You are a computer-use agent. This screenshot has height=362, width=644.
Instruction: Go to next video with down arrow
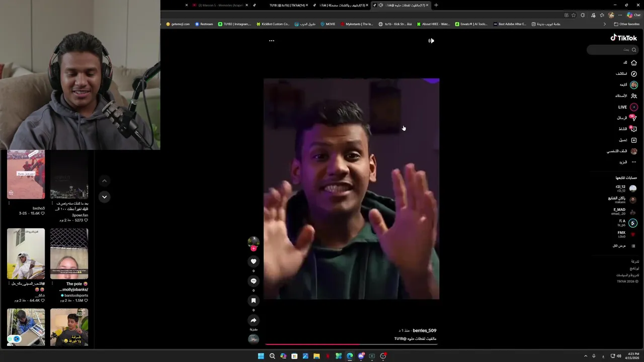(x=104, y=197)
